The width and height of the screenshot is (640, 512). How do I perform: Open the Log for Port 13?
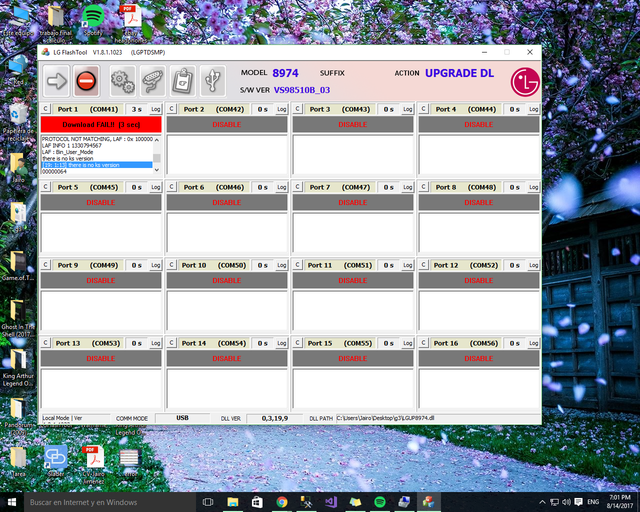click(x=156, y=343)
